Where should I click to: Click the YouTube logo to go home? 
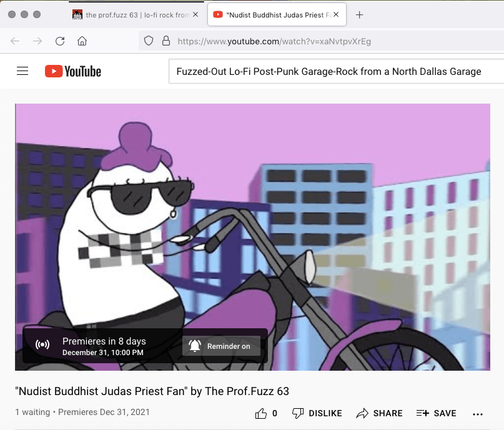click(x=73, y=71)
